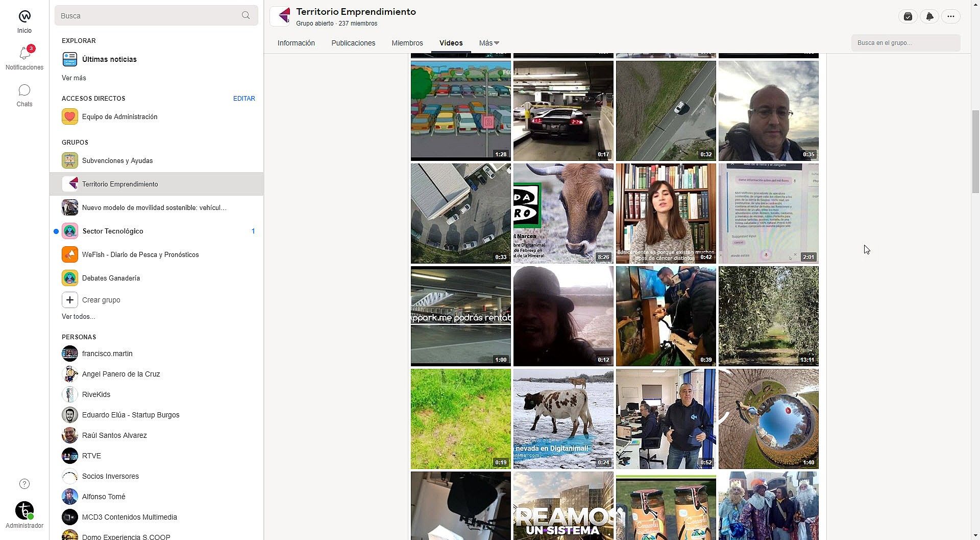Click the checkmark icon in group header

tap(908, 16)
